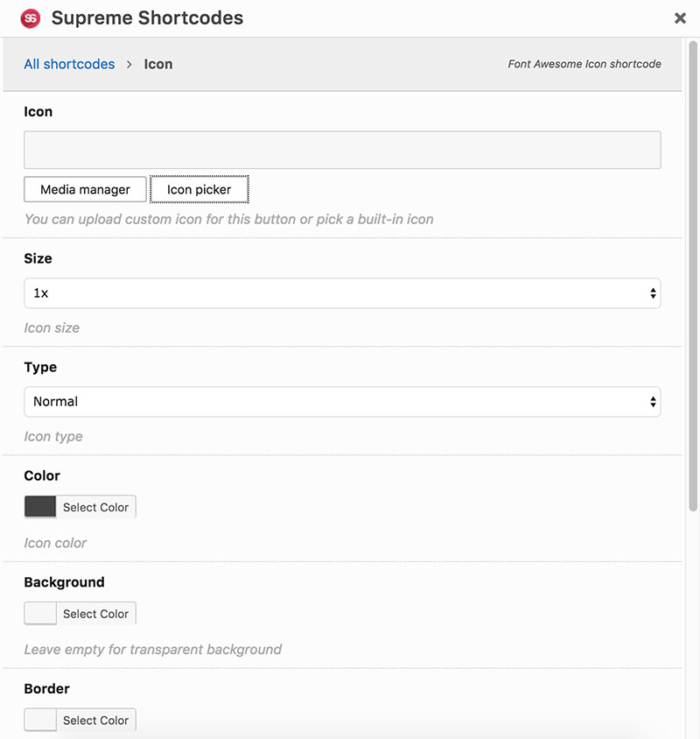Click the empty Border color swatch
700x739 pixels.
[x=40, y=720]
